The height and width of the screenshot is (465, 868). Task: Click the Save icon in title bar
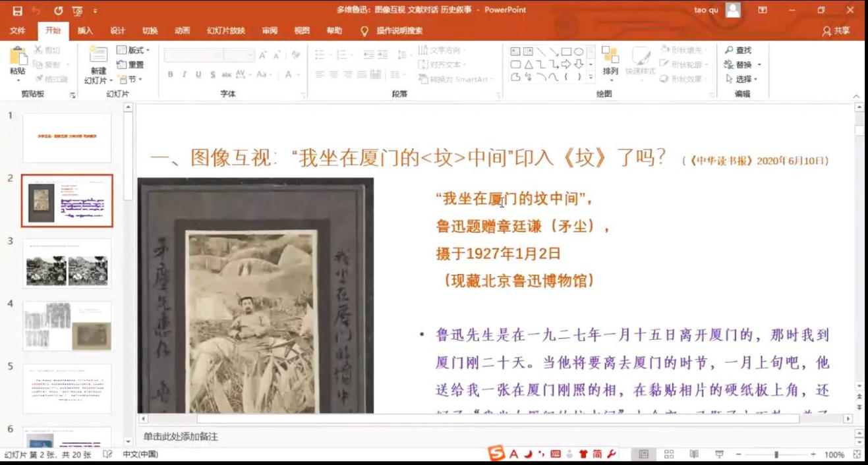click(x=18, y=11)
